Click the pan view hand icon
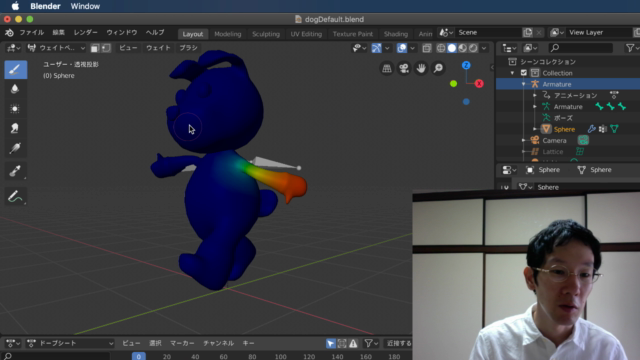Screen dimensions: 640x360 [x=421, y=68]
